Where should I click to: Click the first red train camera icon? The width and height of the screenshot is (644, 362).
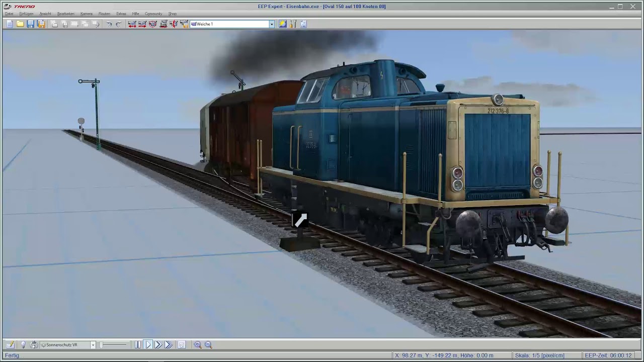pos(132,24)
